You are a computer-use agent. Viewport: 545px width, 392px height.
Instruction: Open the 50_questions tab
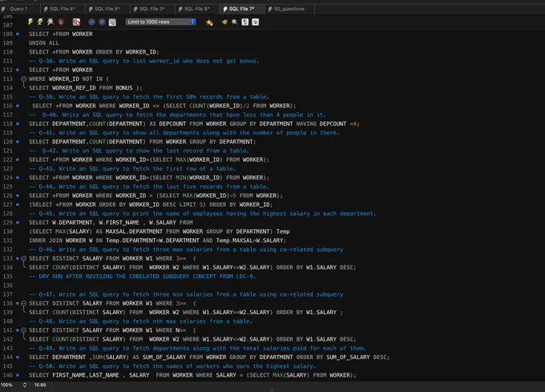tap(289, 9)
